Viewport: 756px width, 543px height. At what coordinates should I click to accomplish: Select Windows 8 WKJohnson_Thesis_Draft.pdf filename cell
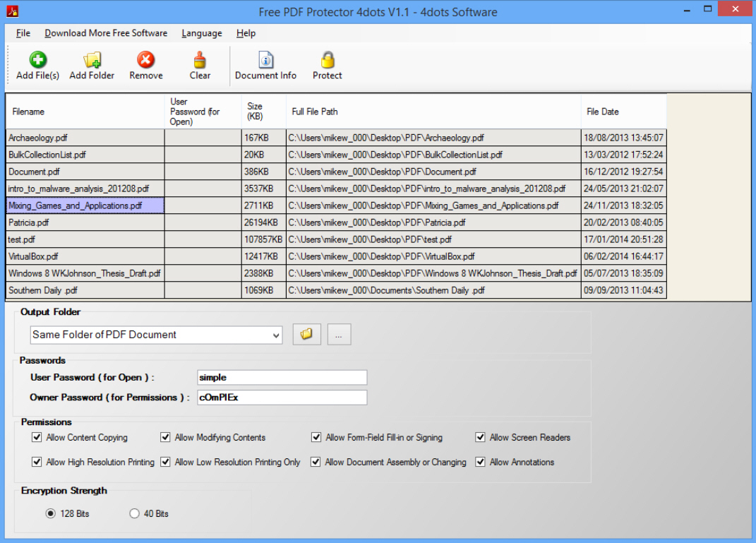click(x=85, y=273)
